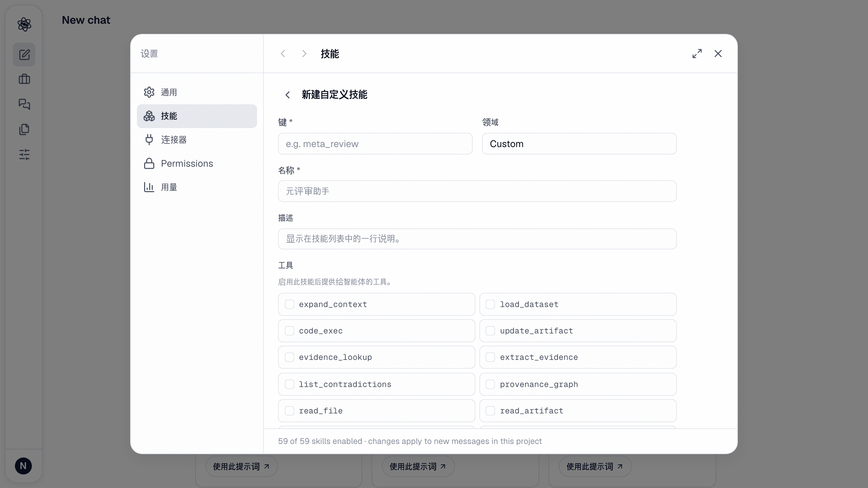Check the update_artifact tool

click(490, 331)
